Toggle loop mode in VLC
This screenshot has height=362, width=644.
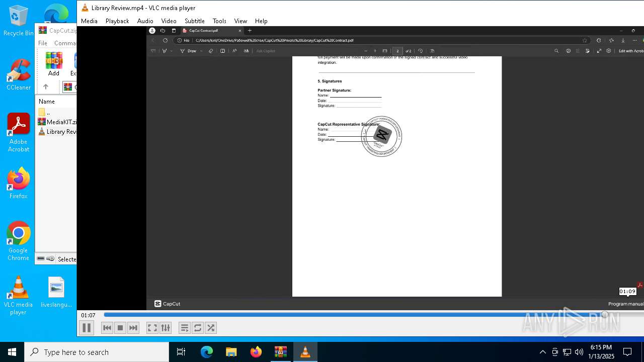[x=198, y=328]
